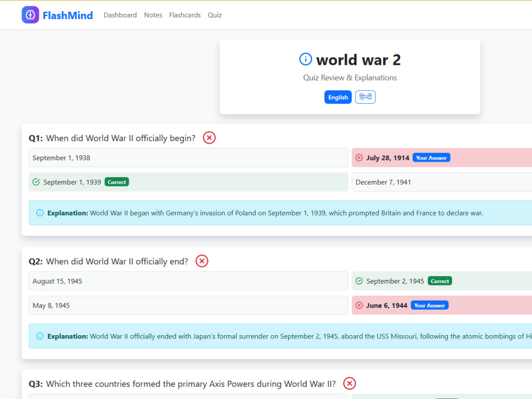This screenshot has width=532, height=399.
Task: Open the Quiz nav item
Action: coord(215,15)
